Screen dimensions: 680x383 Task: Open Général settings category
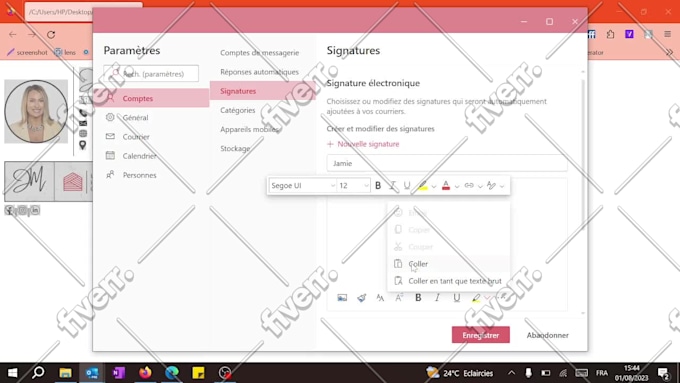pos(152,118)
